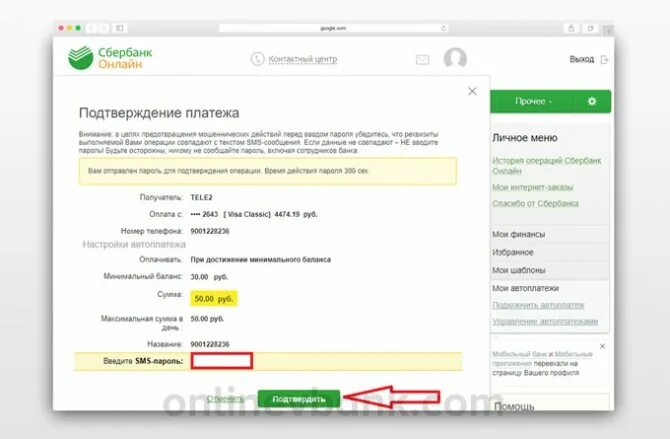The image size is (670, 439).
Task: Expand Избранное section
Action: pyautogui.click(x=550, y=252)
